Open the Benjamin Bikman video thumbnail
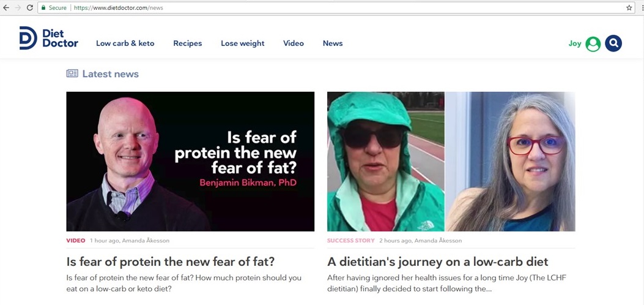The width and height of the screenshot is (644, 305). (190, 161)
